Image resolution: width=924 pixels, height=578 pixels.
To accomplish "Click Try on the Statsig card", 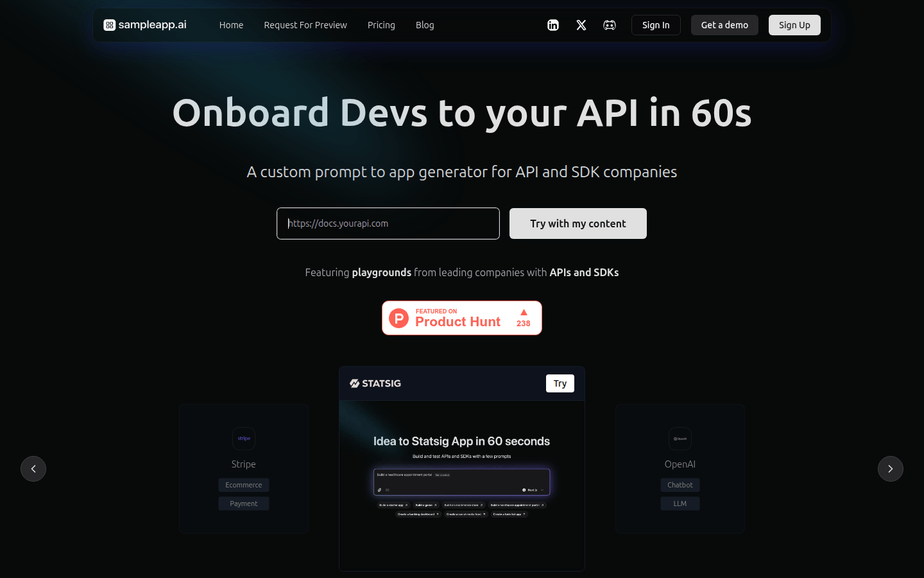I will 560,383.
